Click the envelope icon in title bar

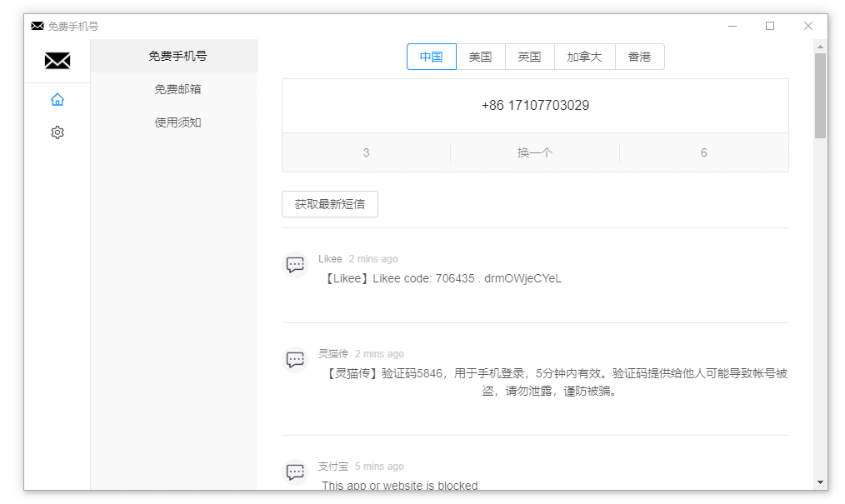(x=37, y=26)
